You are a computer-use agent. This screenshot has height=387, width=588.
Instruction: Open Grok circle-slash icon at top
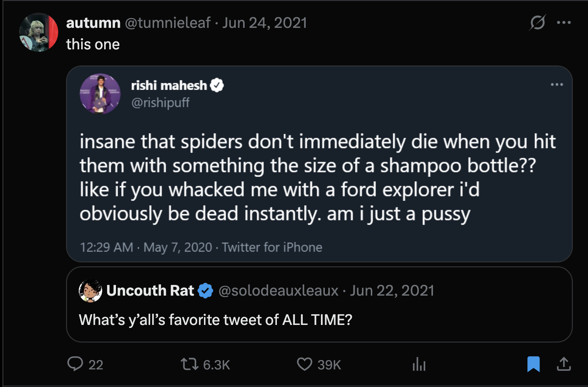click(x=538, y=23)
